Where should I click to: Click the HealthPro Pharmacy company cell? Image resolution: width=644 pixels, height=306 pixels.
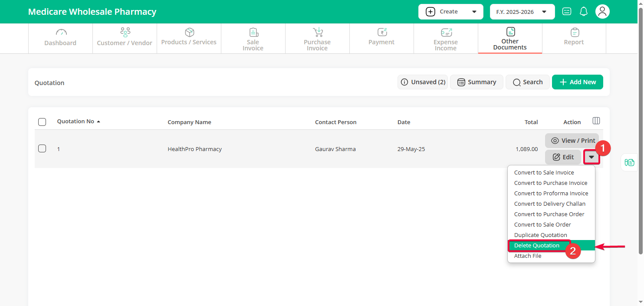[x=195, y=149]
